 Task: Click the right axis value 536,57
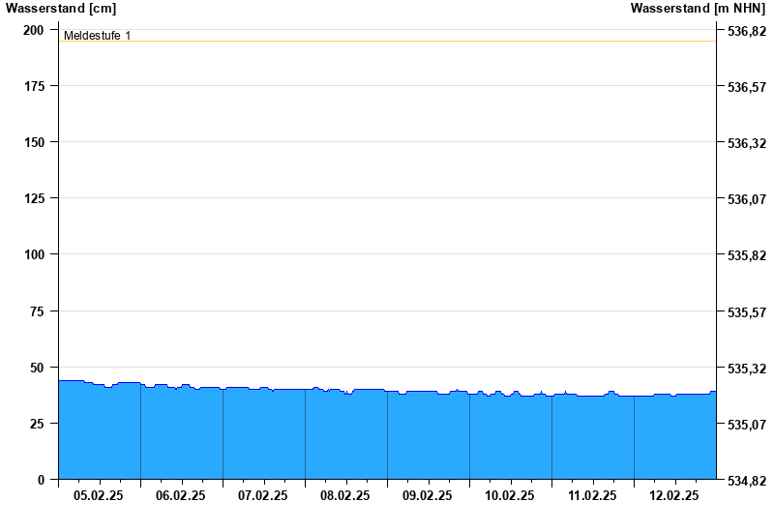coord(747,87)
